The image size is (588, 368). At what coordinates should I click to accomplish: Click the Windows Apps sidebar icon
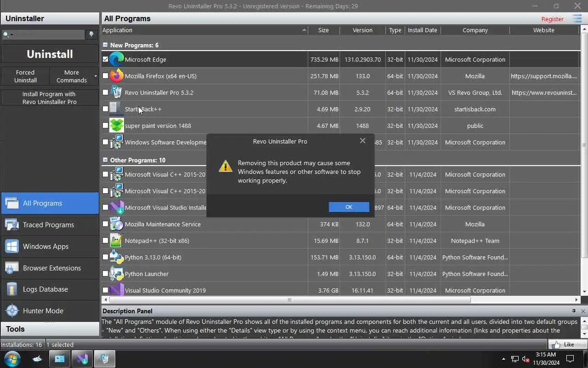click(12, 246)
